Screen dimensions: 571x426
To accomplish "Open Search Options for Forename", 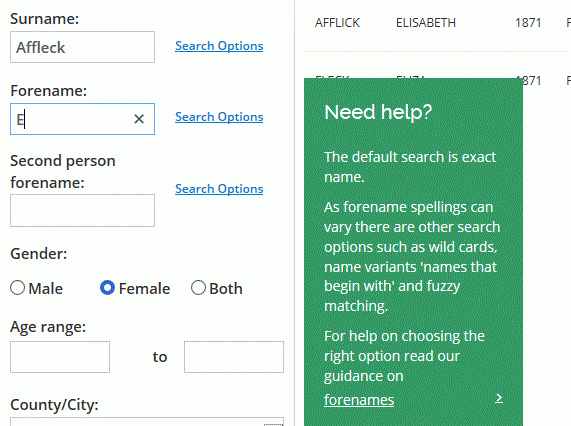I will pyautogui.click(x=219, y=117).
